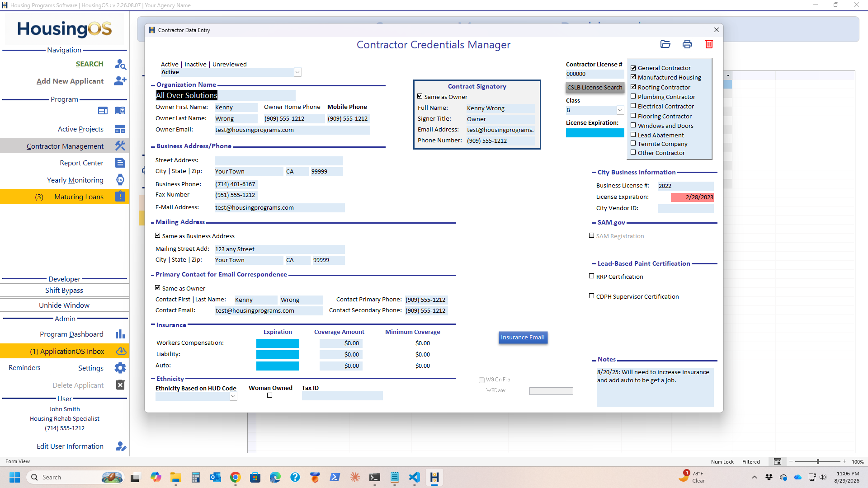
Task: Toggle the General Contractor checkbox
Action: tap(633, 68)
